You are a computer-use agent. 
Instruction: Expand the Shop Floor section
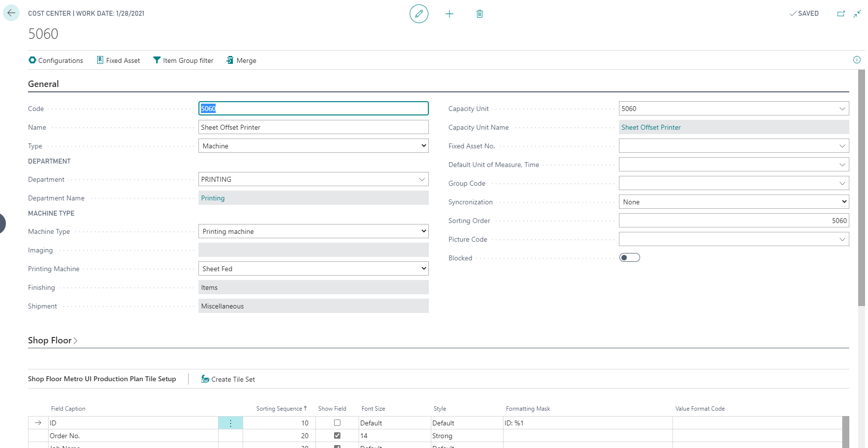pos(53,340)
